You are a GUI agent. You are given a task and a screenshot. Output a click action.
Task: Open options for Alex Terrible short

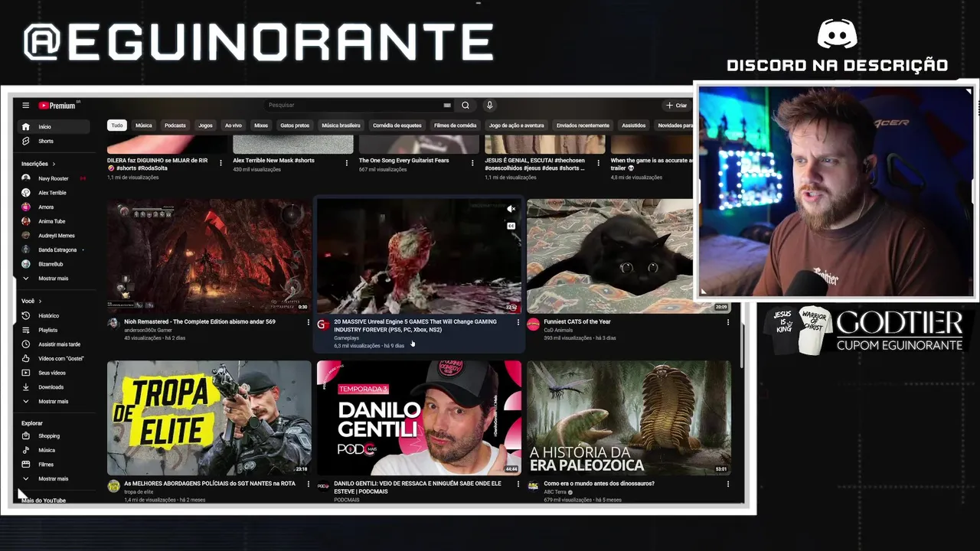click(347, 162)
